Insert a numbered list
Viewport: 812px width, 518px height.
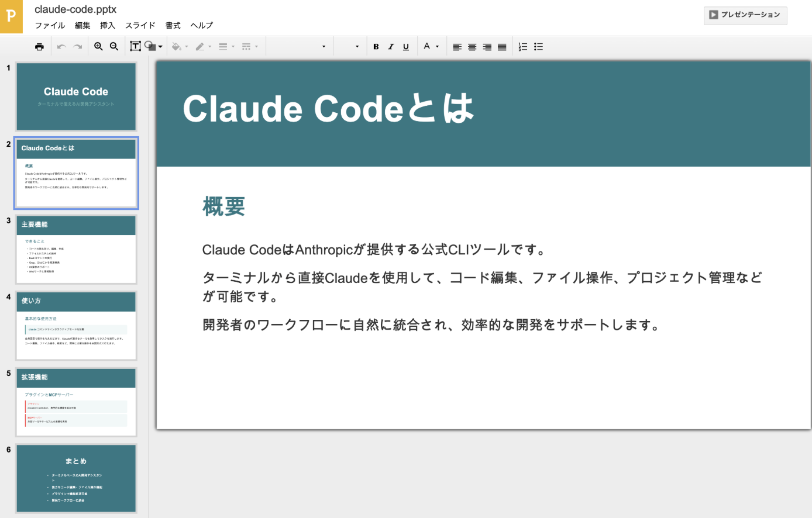(523, 47)
